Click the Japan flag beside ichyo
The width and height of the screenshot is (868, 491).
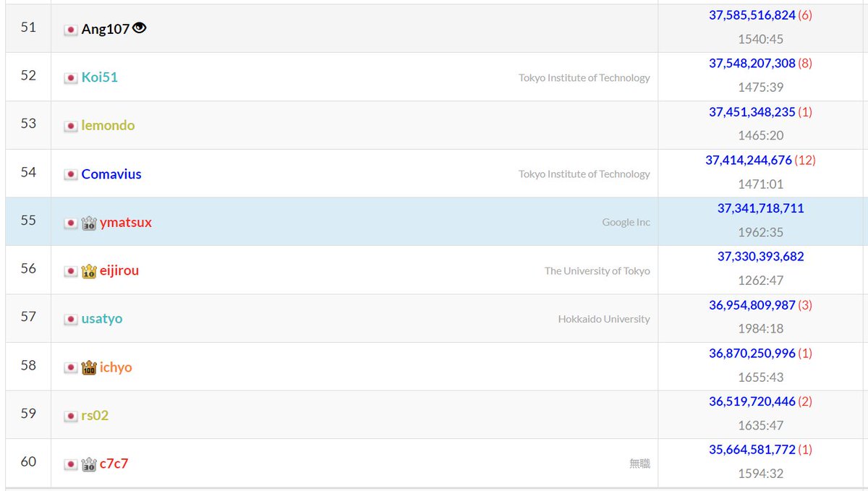point(71,368)
